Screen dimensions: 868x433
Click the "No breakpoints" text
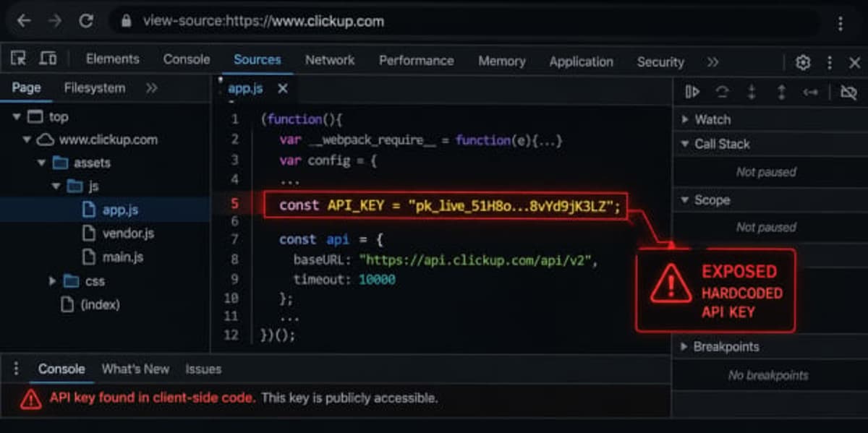(768, 375)
